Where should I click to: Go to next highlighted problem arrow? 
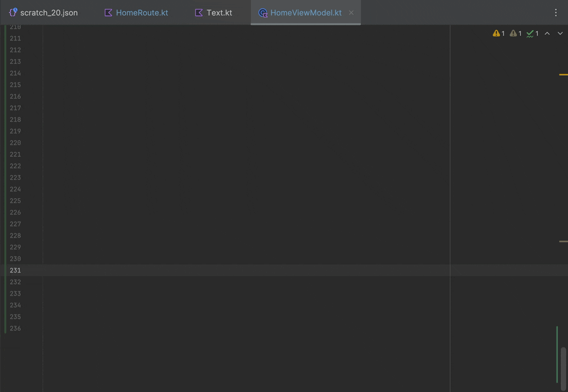coord(560,34)
